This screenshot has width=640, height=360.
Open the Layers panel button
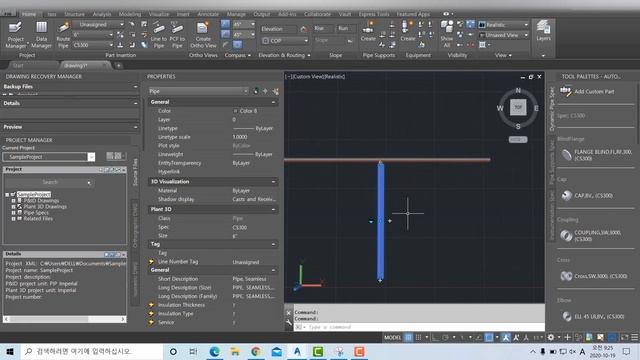(x=543, y=31)
